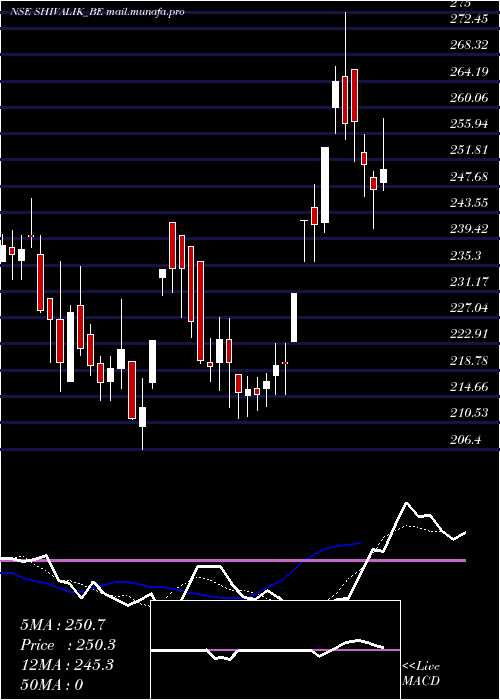Click the 243.55 price label
This screenshot has width=500, height=700.
pos(469,203)
